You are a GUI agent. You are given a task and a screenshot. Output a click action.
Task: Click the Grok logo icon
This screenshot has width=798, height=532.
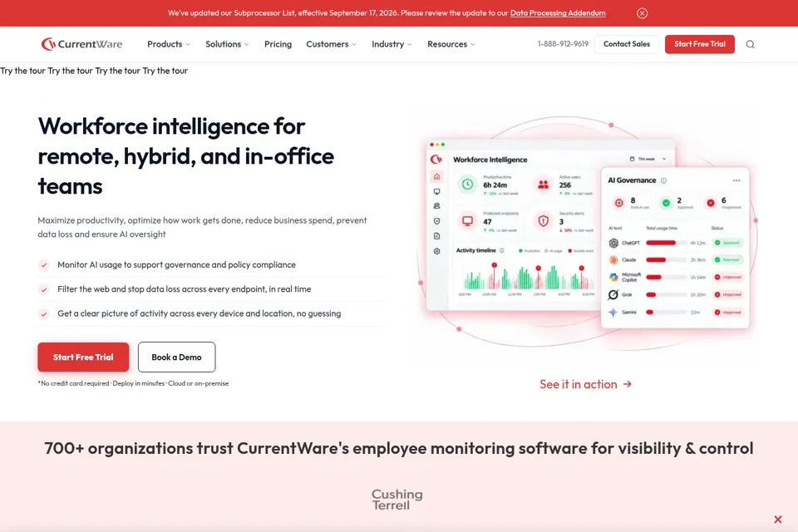pos(613,295)
